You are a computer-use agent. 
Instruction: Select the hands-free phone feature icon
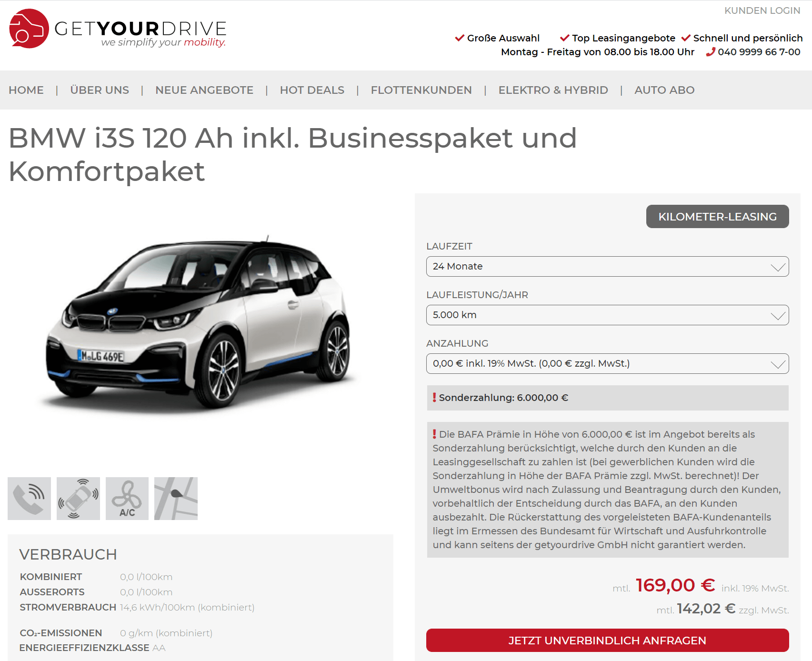coord(29,499)
